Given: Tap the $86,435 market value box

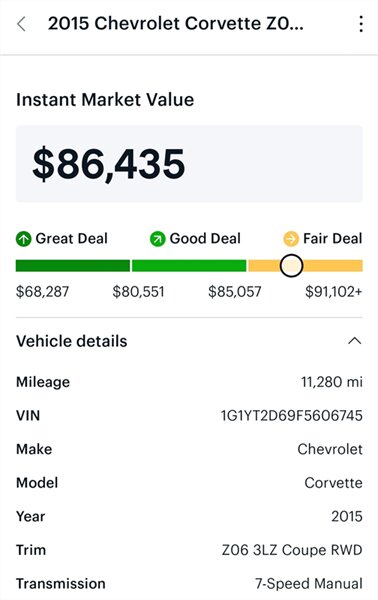Looking at the screenshot, I should pyautogui.click(x=189, y=164).
